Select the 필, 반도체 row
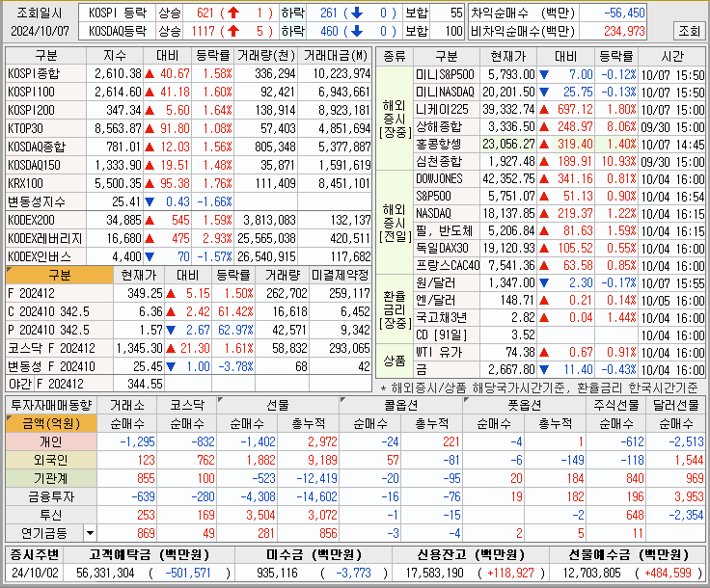710x588 pixels. pyautogui.click(x=560, y=231)
